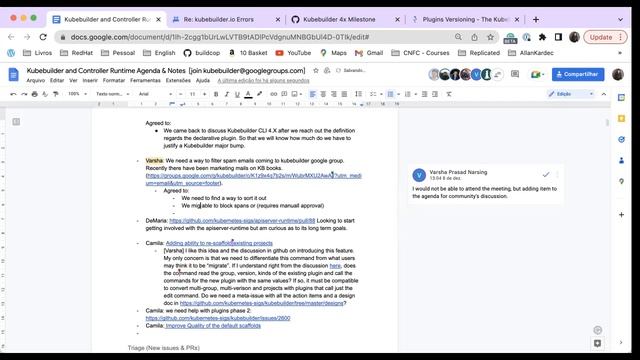Toggle the bulleted list button
This screenshot has height=360, width=640.
[391, 94]
